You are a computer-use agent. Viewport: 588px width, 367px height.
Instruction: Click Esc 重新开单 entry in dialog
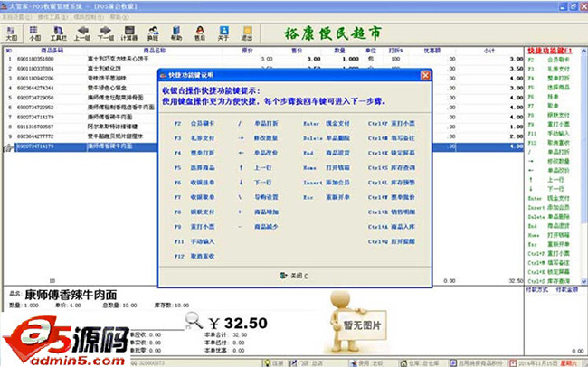327,197
